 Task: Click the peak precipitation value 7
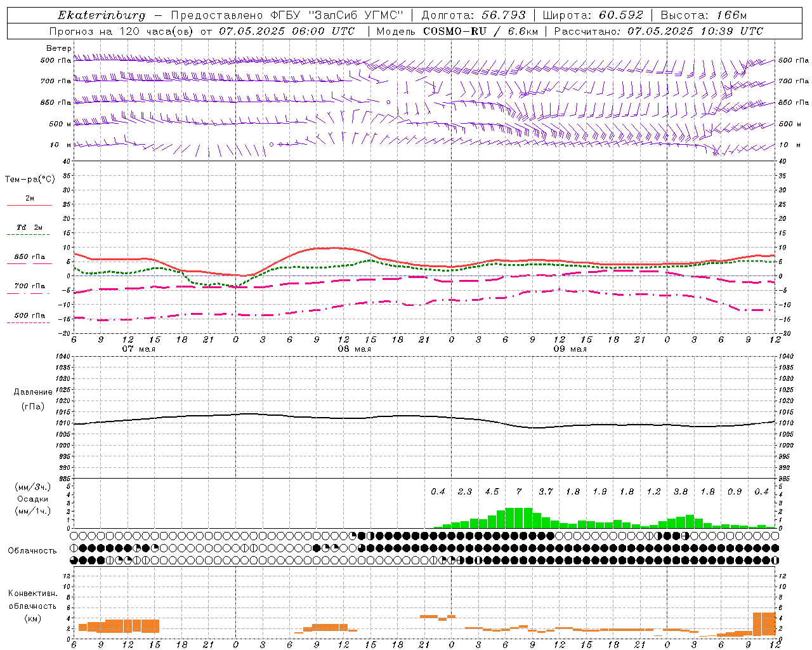519,491
